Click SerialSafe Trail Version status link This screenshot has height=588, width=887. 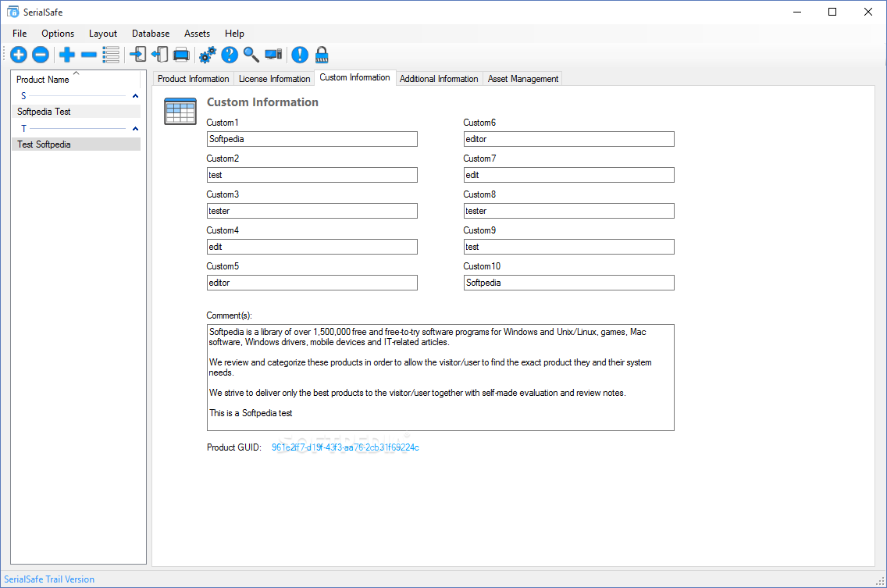click(x=49, y=579)
